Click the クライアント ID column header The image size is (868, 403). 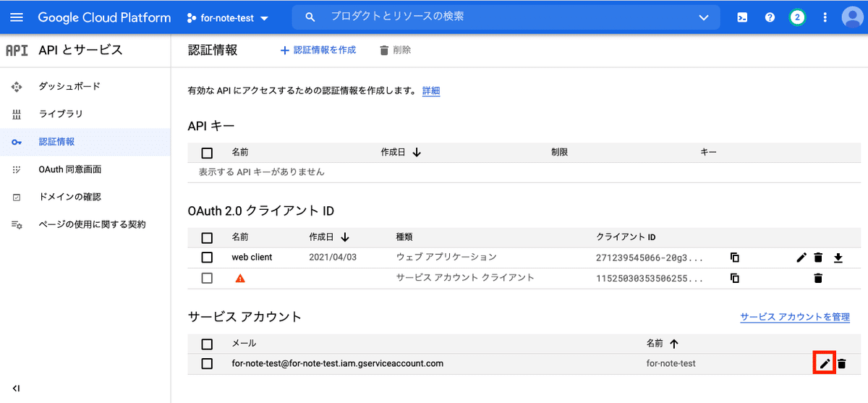[x=626, y=237]
